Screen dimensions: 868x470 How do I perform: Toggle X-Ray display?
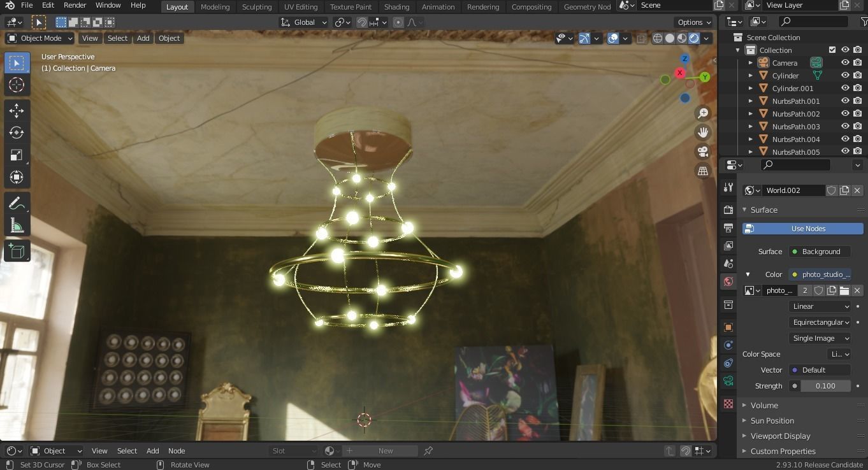tap(641, 38)
